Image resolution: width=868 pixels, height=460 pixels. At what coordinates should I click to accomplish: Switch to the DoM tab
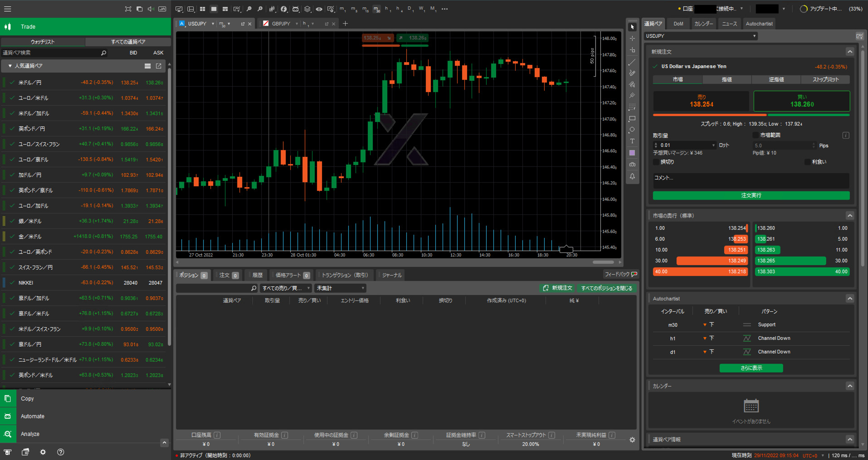pyautogui.click(x=678, y=24)
